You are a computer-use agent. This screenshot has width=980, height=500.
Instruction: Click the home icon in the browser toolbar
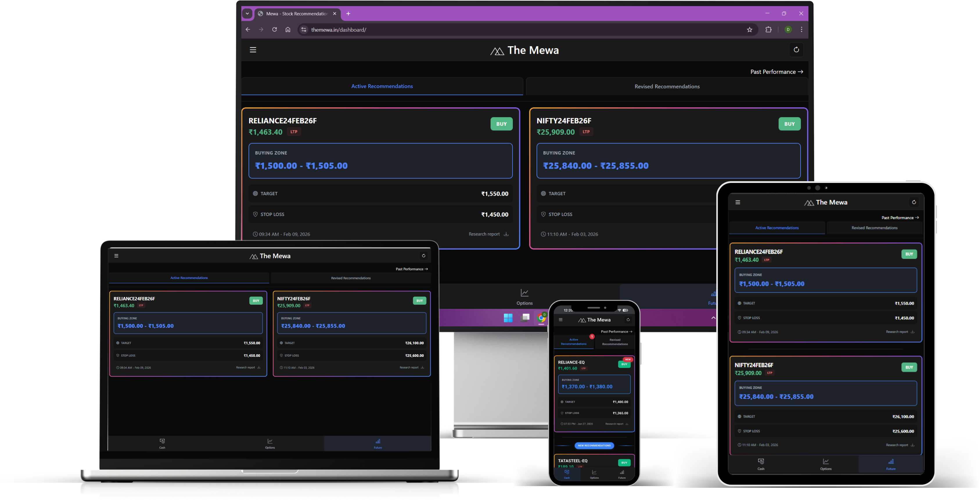[x=287, y=29]
